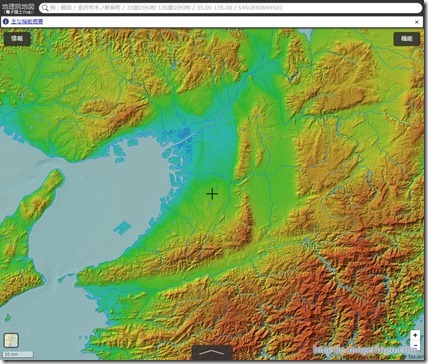Screen dimensions: 428x364
Task: Click the place search input field
Action: (230, 8)
